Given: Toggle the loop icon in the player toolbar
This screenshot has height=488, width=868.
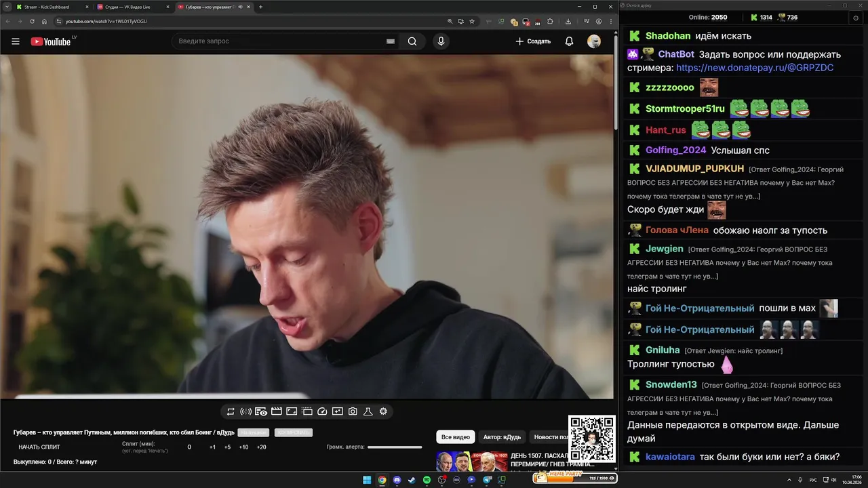Looking at the screenshot, I should [231, 411].
